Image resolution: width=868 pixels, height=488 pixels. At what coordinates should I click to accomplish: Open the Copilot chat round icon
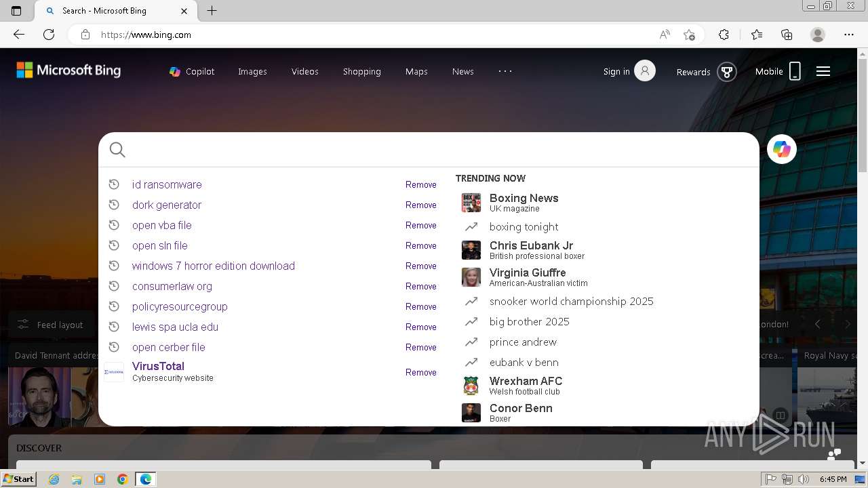click(x=782, y=149)
